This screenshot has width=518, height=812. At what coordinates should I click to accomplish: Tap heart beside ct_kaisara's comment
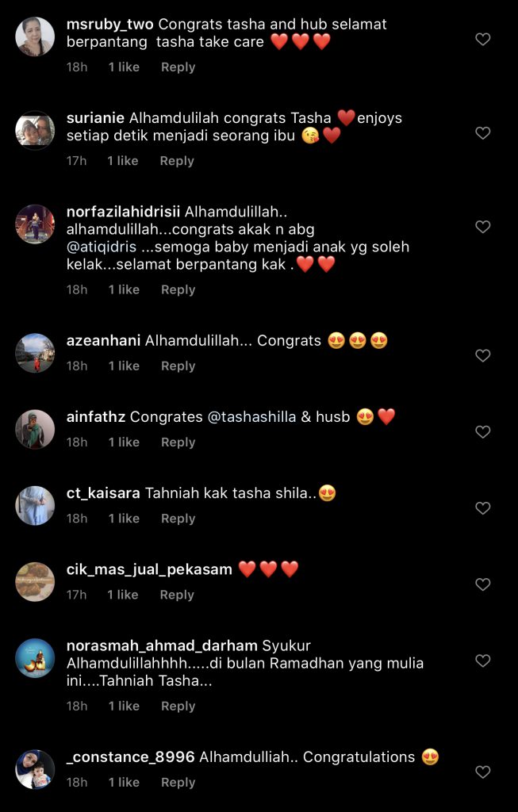[483, 508]
